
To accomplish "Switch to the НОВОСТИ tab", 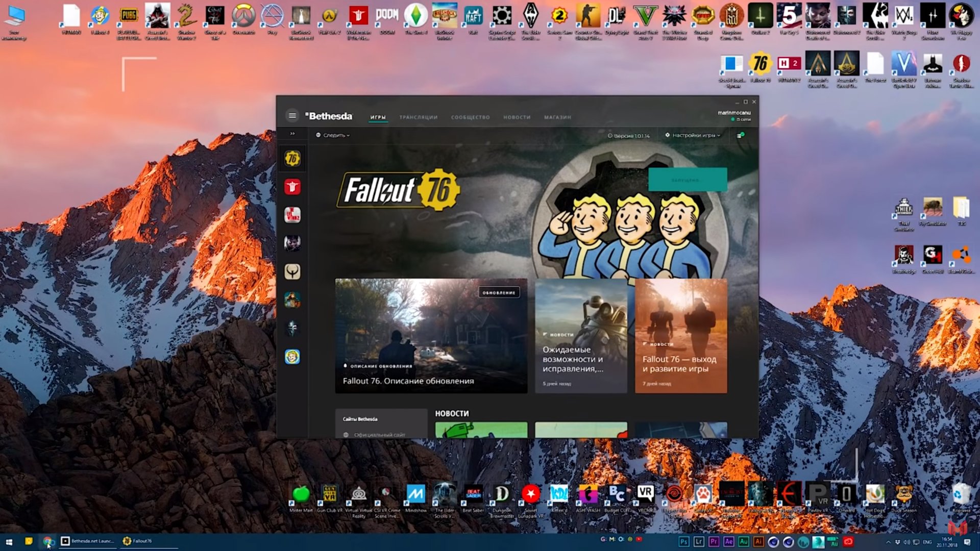I will tap(517, 117).
